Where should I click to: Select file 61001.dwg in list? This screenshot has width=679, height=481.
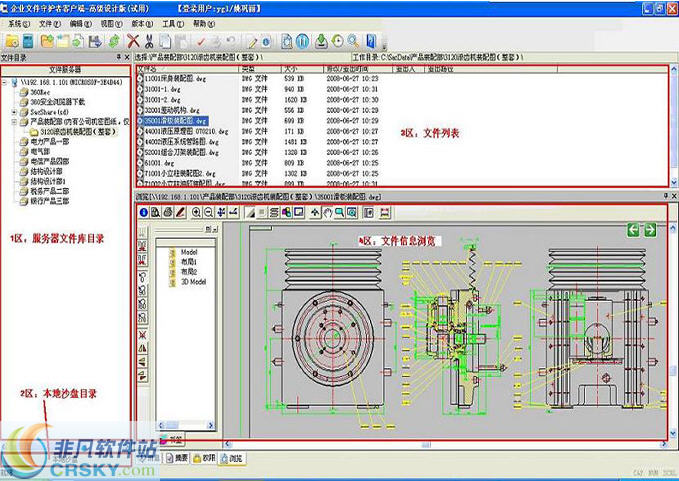pyautogui.click(x=159, y=163)
